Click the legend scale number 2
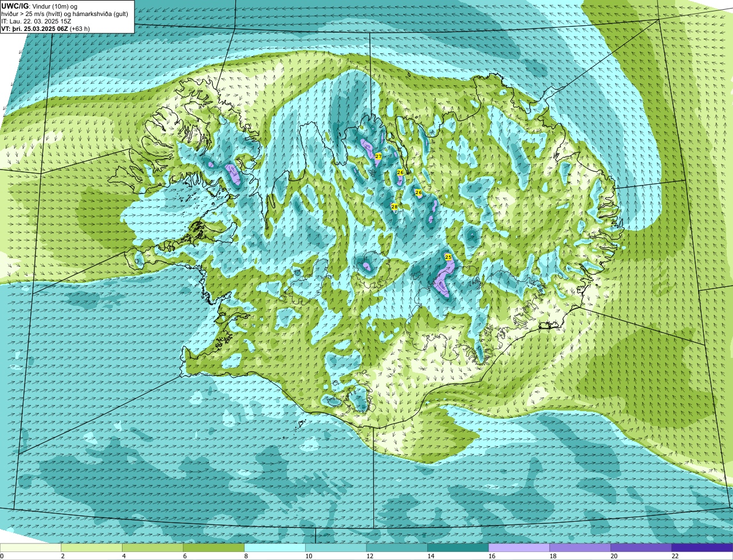Screen dimensions: 733x560 (x=62, y=556)
